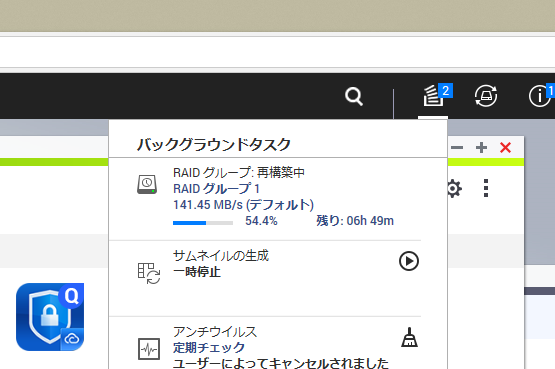Minimize the background window
The width and height of the screenshot is (555, 369).
[x=457, y=147]
